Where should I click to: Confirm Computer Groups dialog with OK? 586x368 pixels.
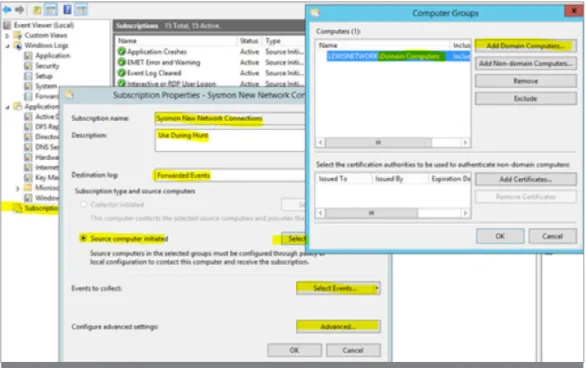500,236
